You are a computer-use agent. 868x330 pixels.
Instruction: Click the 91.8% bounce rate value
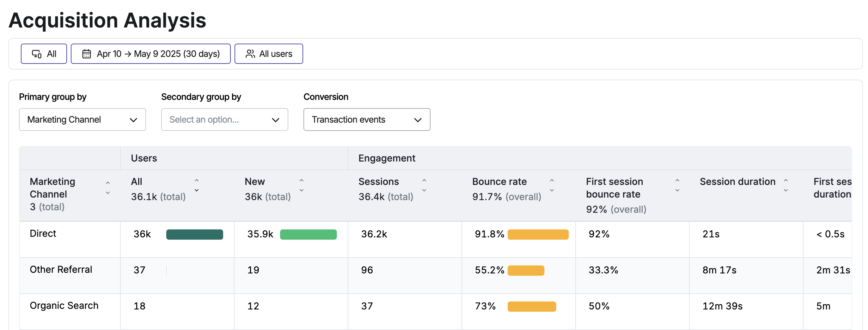tap(489, 234)
